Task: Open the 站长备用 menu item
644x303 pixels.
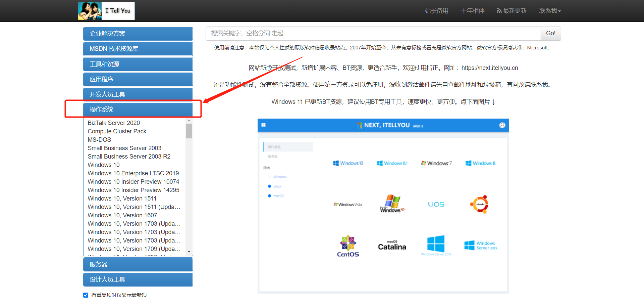Action: (436, 10)
